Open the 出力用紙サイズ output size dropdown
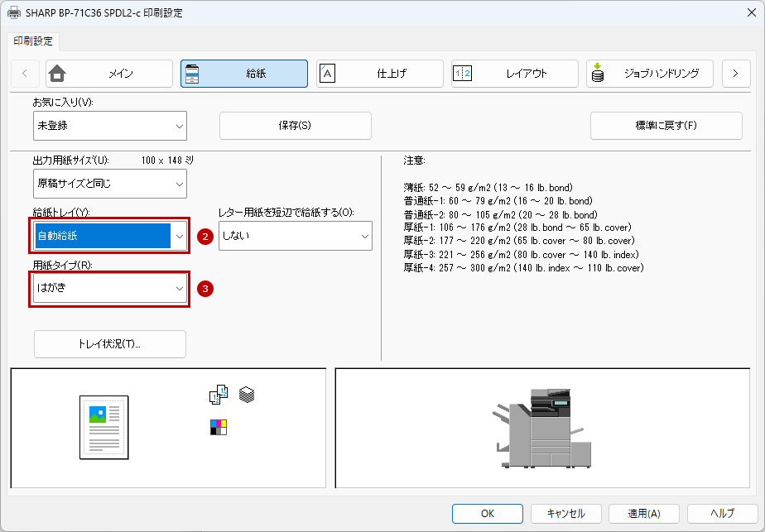This screenshot has width=765, height=532. (110, 184)
